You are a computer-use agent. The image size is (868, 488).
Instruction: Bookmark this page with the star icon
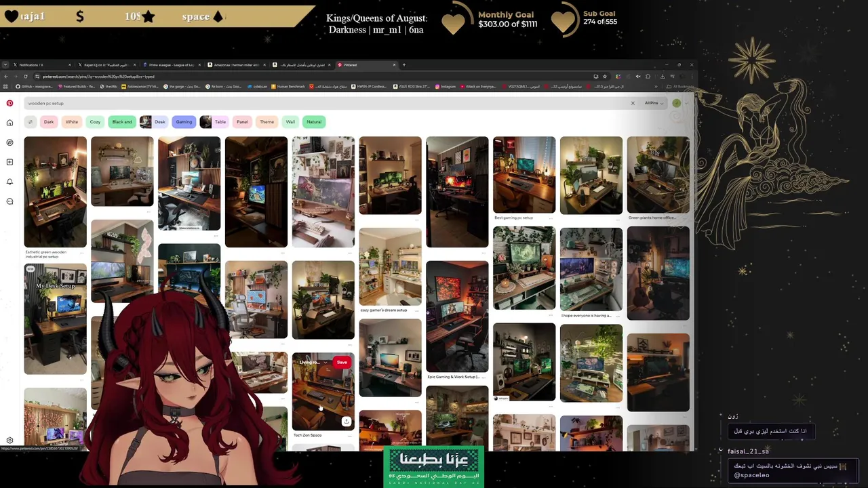click(x=604, y=76)
